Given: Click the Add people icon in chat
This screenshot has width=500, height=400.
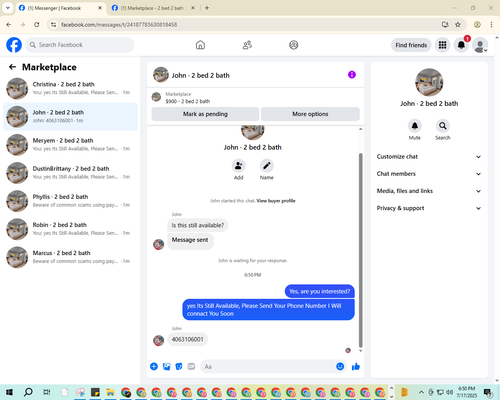Looking at the screenshot, I should coord(239,166).
